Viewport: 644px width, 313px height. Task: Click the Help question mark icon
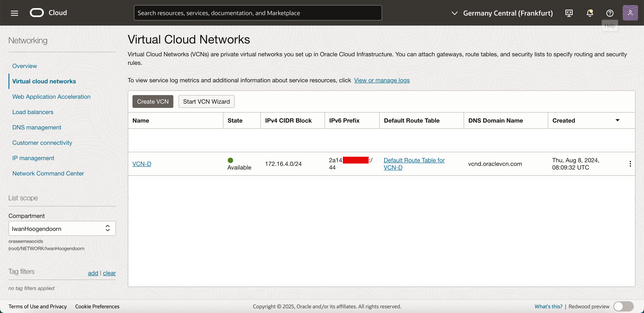[x=609, y=13]
